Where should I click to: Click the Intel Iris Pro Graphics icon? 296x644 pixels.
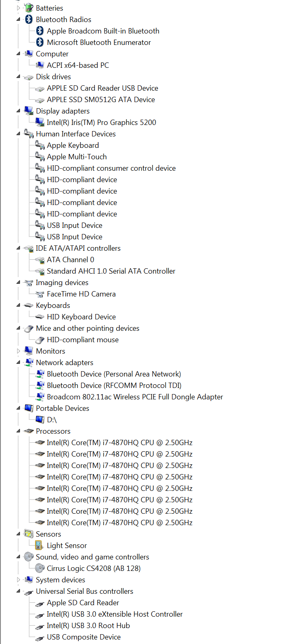tap(40, 123)
